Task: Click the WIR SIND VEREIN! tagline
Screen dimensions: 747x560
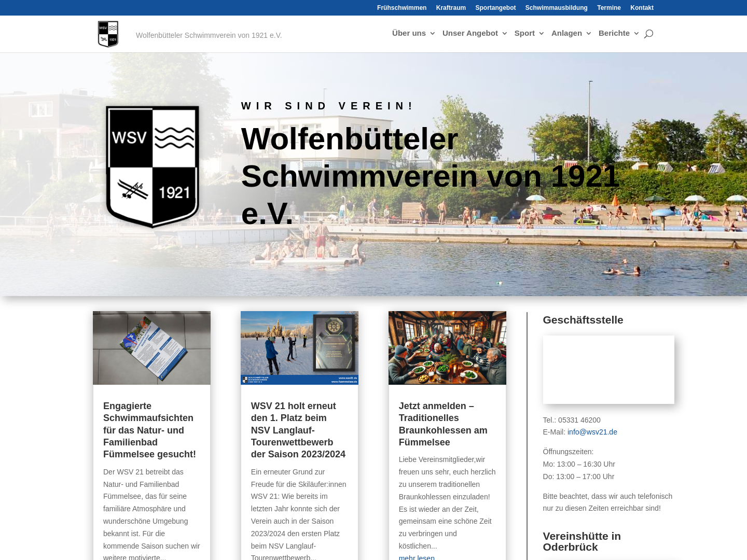Action: 327,106
